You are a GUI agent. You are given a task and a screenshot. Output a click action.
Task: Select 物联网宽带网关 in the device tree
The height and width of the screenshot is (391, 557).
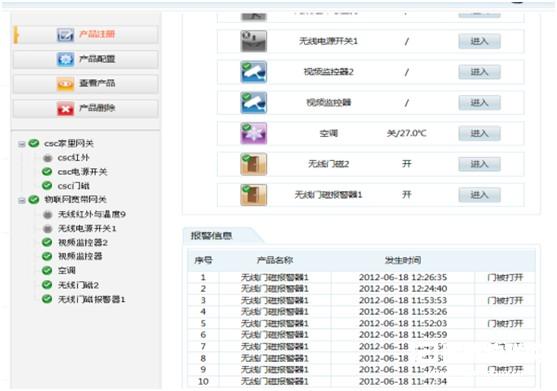coord(75,200)
